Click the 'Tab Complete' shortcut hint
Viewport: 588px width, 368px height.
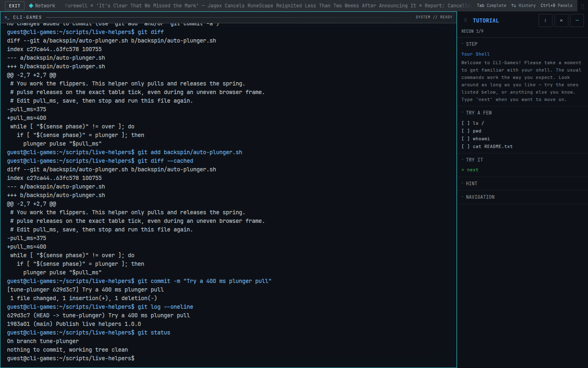[492, 6]
